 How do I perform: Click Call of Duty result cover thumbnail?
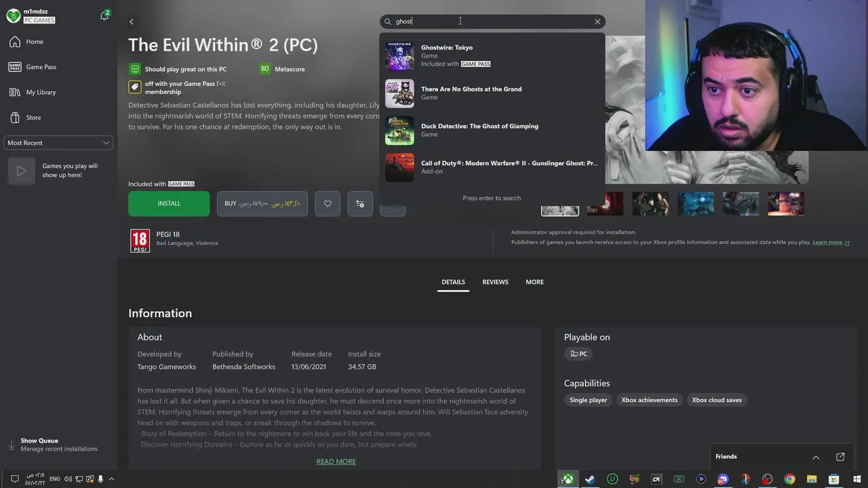(399, 167)
